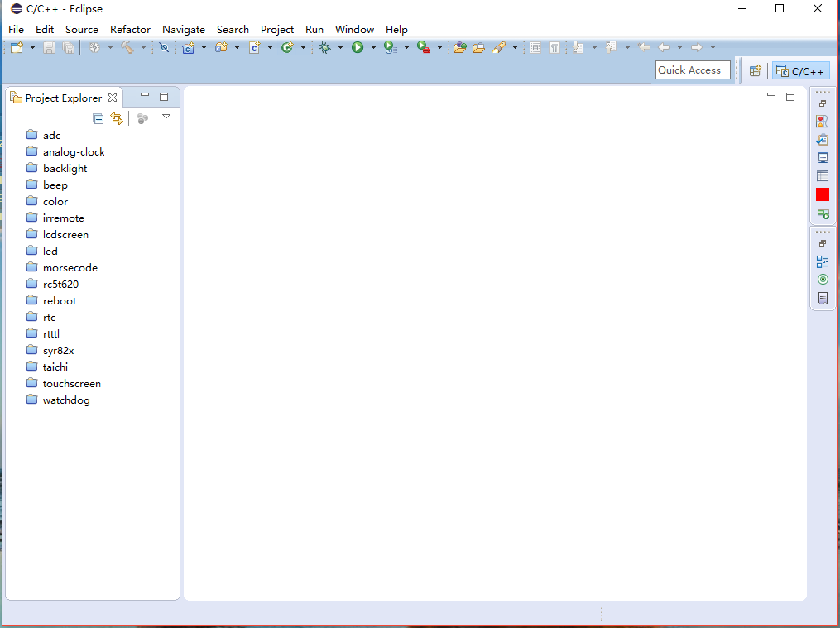
Task: Close the Project Explorer tab
Action: pos(113,98)
